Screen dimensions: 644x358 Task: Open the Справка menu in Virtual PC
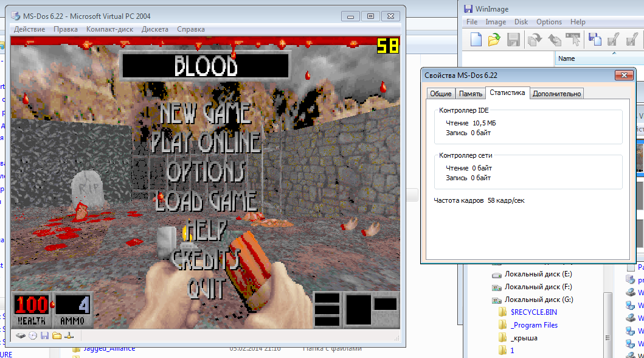(190, 29)
